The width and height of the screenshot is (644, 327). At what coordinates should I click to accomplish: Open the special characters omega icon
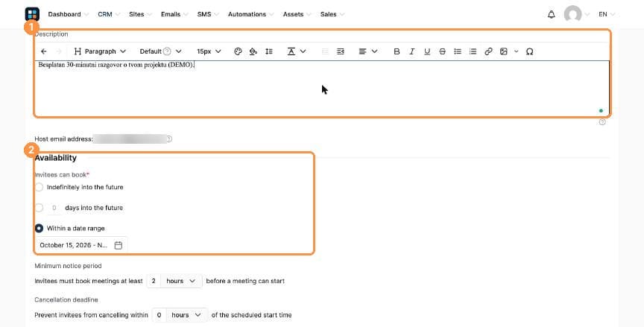[x=529, y=51]
